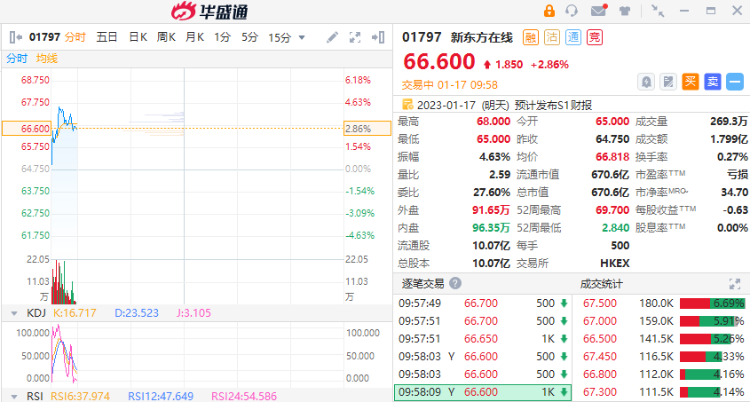This screenshot has height=402, width=750.
Task: Collapse left panel icon beside 01797
Action: point(16,37)
